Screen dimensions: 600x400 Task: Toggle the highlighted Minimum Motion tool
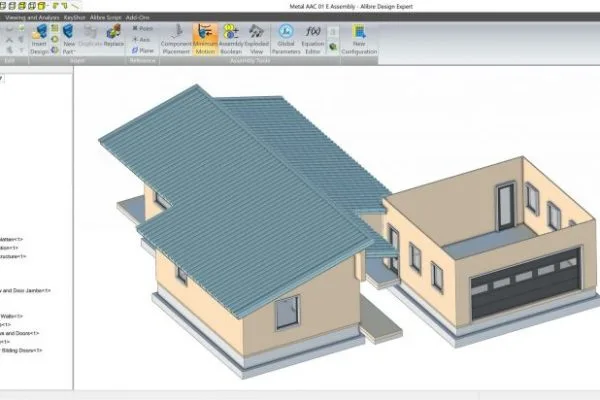[x=205, y=39]
